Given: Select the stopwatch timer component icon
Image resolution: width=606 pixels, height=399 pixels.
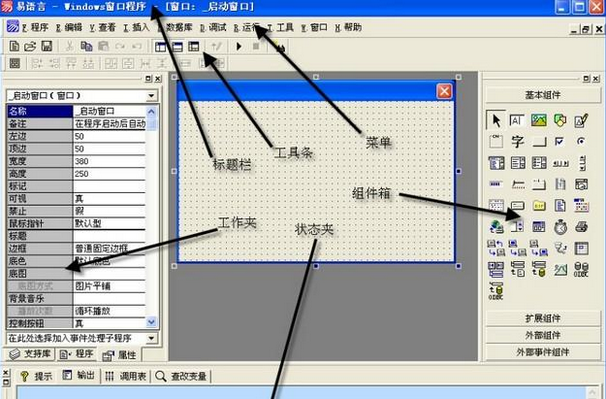Looking at the screenshot, I should pyautogui.click(x=560, y=227).
